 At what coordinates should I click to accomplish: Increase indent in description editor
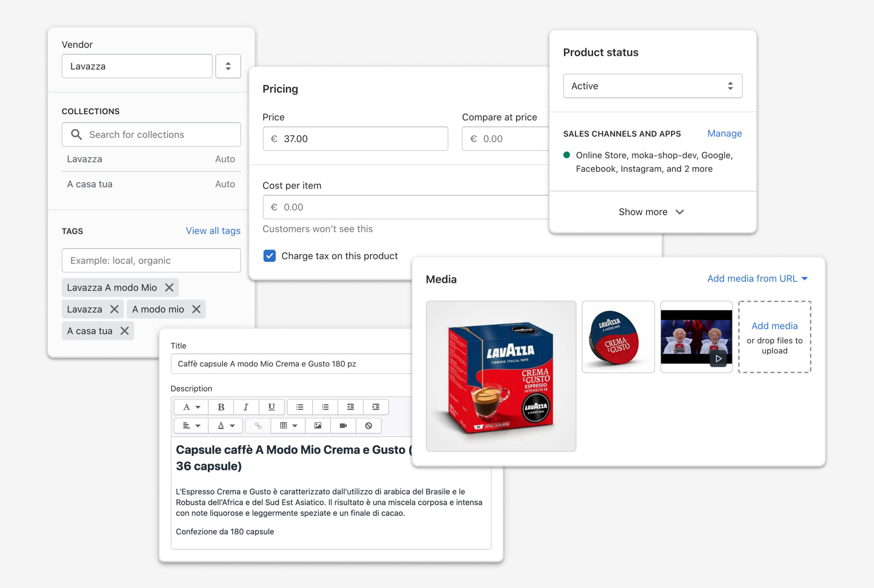click(376, 407)
